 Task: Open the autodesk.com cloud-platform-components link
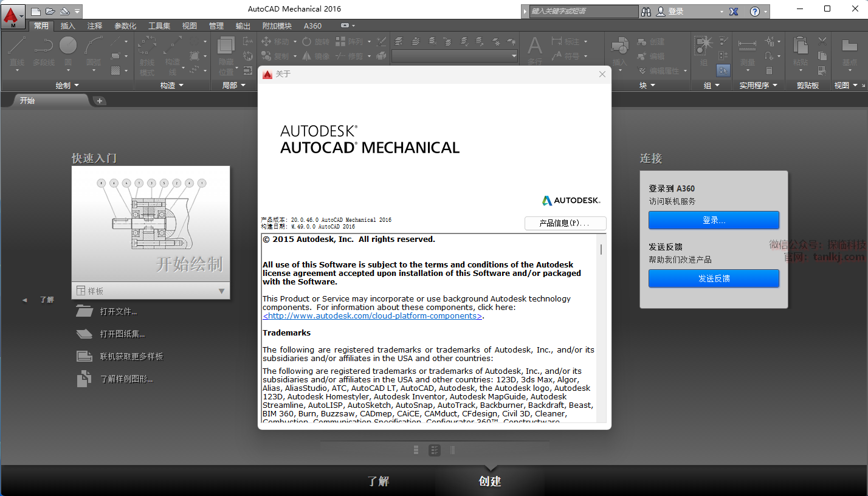pos(372,316)
